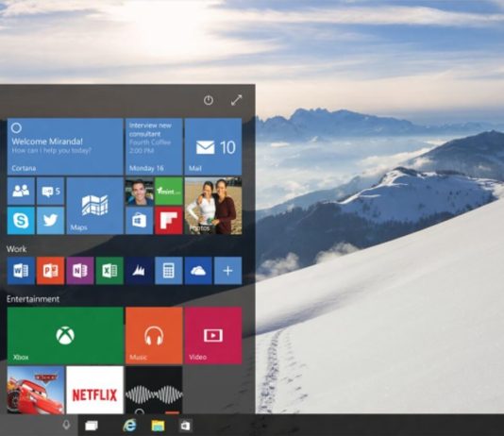Launch the Excel tile
504x436 pixels.
[109, 271]
